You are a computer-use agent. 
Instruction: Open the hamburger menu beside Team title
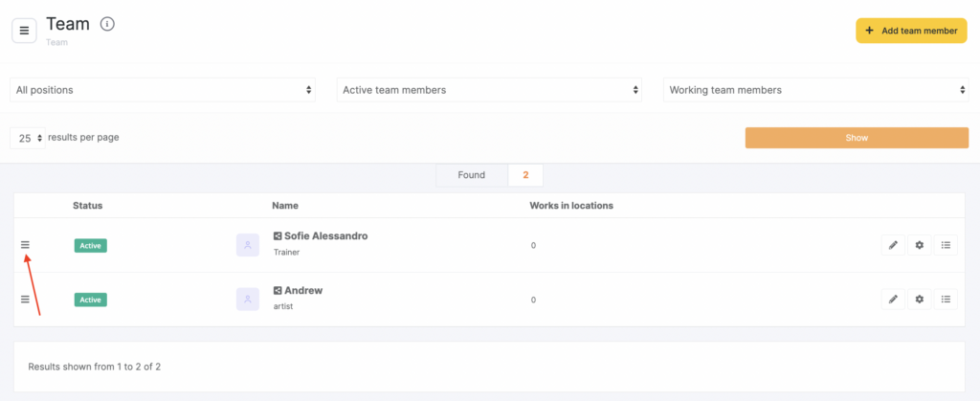(x=24, y=31)
